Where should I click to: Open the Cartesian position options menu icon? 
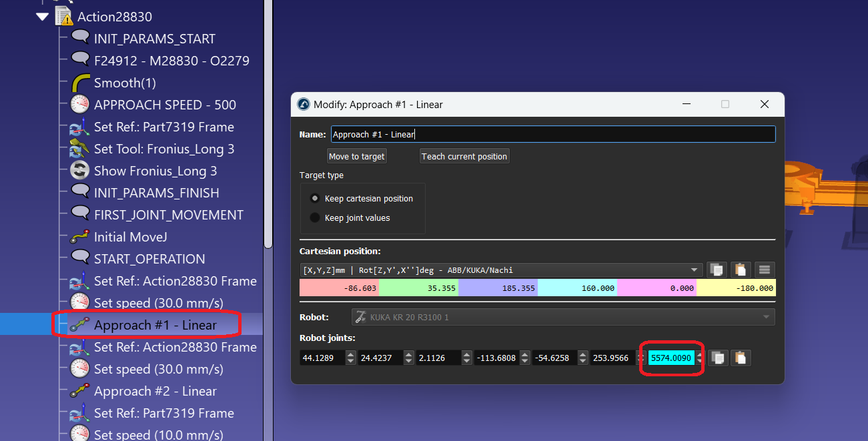click(x=765, y=270)
